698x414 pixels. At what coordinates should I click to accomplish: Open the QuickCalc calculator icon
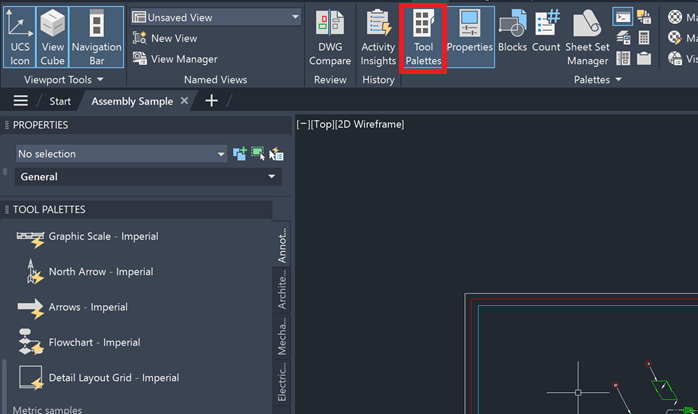tap(644, 38)
